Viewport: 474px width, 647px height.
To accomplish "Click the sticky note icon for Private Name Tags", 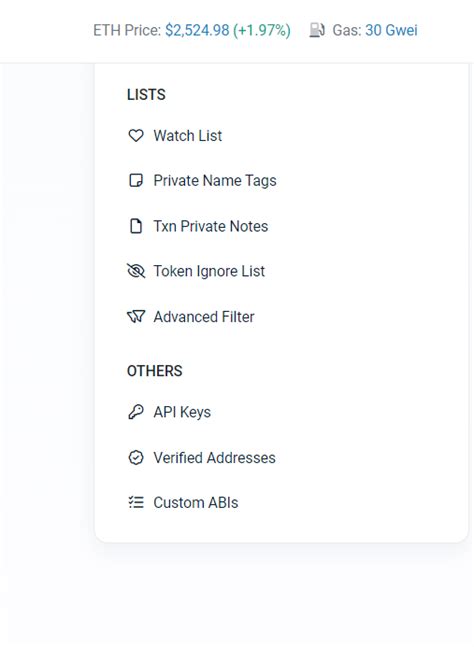I will click(136, 180).
